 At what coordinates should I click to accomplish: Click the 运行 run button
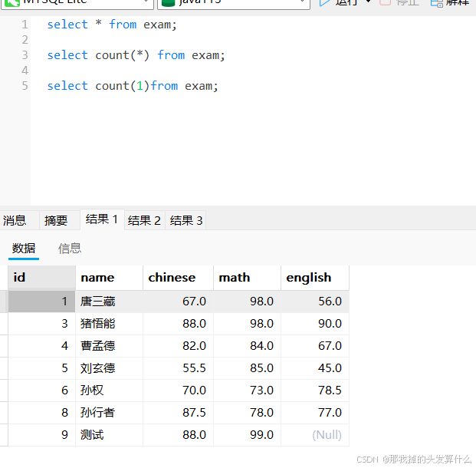point(338,2)
